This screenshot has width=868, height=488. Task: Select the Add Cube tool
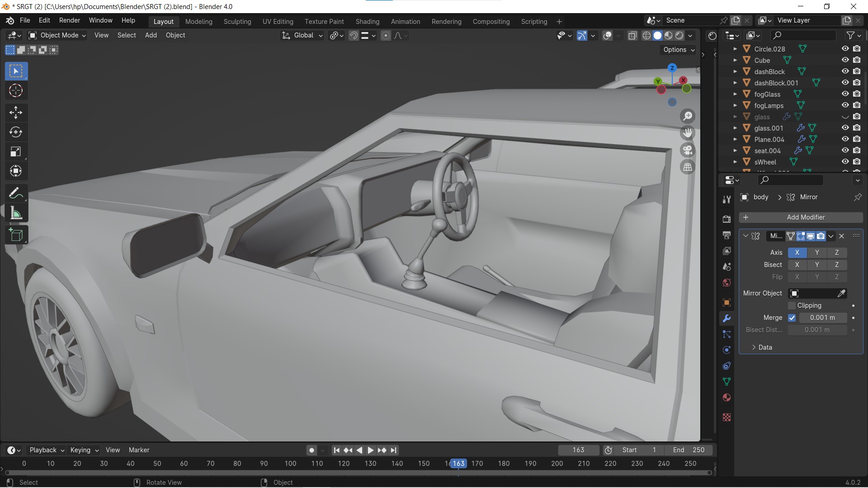click(16, 235)
